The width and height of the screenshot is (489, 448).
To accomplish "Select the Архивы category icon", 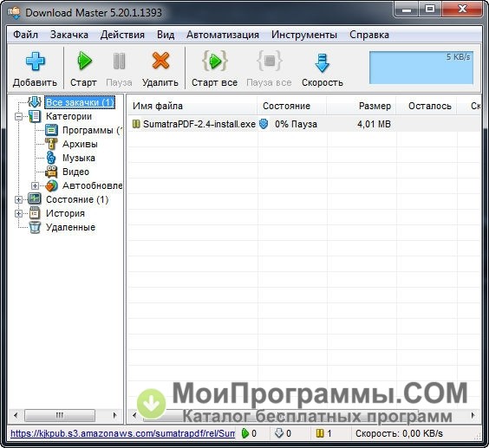I will click(51, 144).
